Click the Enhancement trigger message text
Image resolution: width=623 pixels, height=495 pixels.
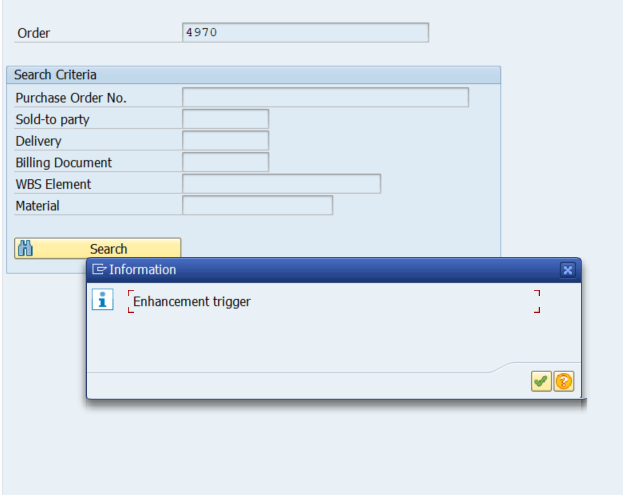(x=192, y=302)
